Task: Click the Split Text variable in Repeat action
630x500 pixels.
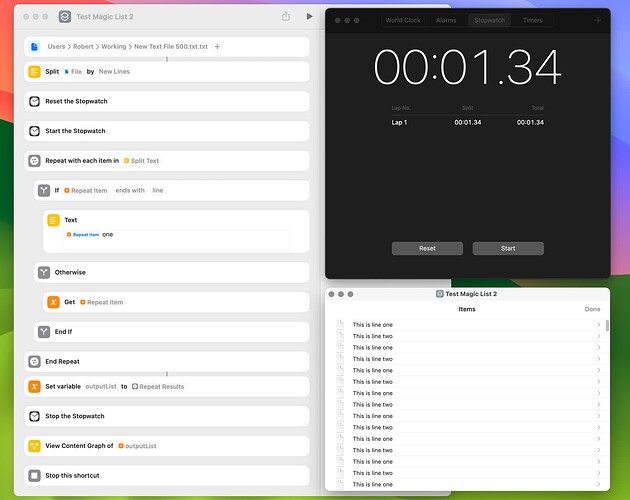Action: (141, 161)
